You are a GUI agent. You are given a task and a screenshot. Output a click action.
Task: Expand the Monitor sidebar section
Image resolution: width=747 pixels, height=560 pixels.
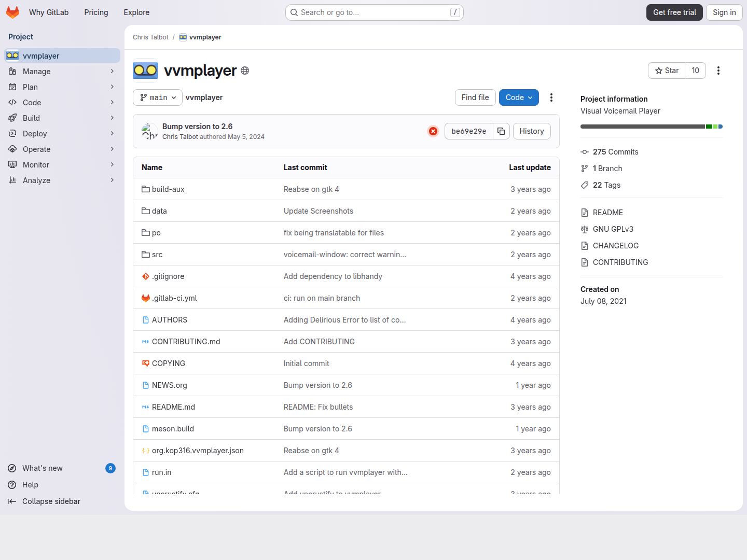[x=62, y=165]
